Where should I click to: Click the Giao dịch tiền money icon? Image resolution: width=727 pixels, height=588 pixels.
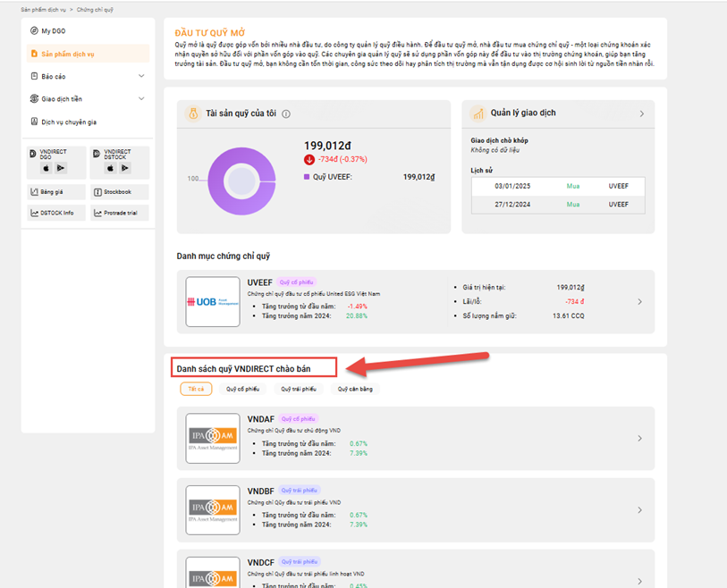point(34,98)
